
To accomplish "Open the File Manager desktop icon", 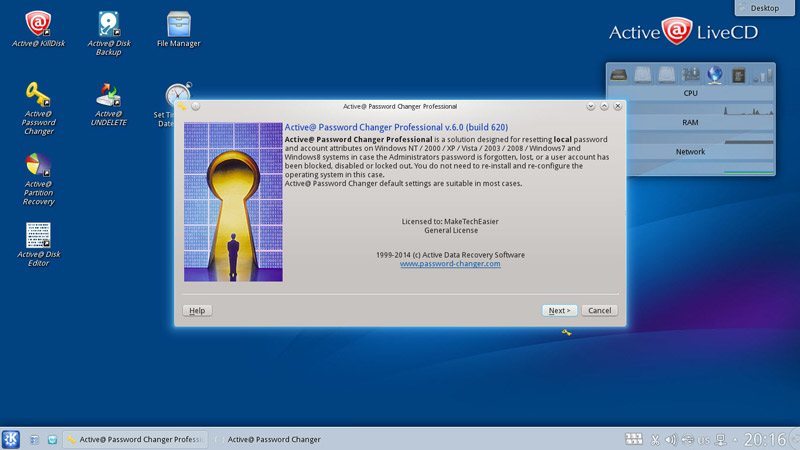I will (178, 24).
